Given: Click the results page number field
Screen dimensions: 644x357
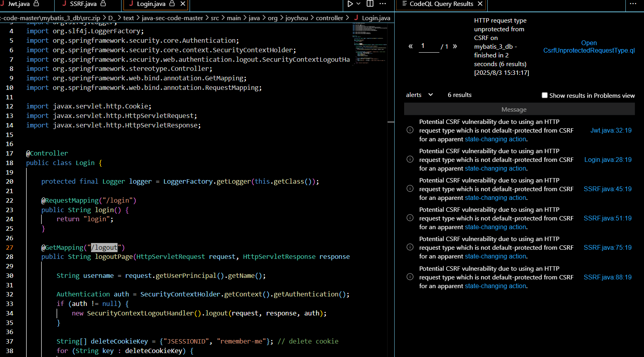Looking at the screenshot, I should (x=429, y=46).
